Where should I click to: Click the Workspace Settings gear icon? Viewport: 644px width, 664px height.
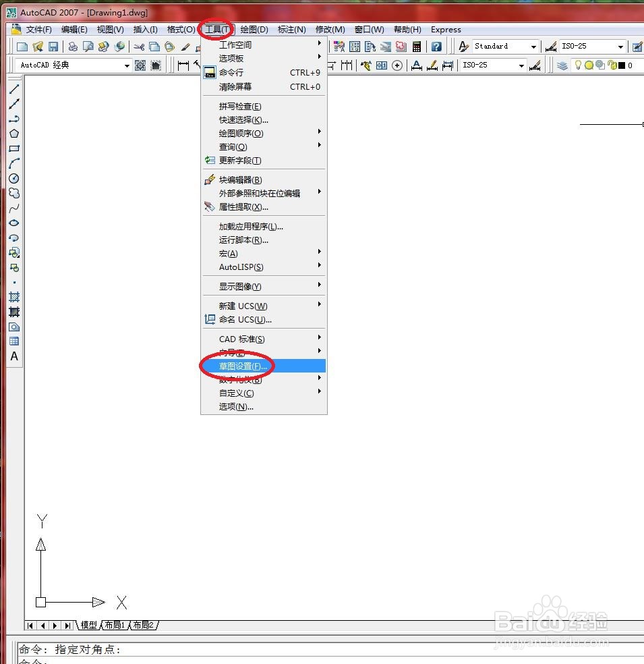[x=140, y=65]
